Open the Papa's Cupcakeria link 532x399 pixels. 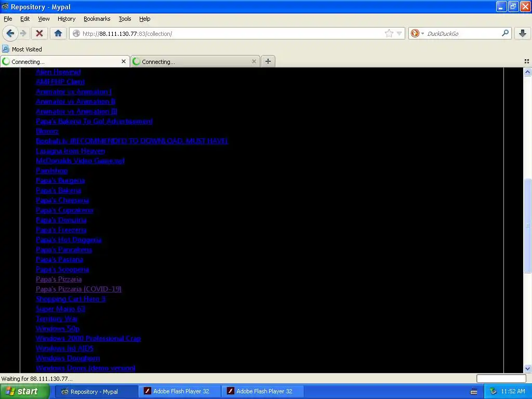[x=64, y=210]
